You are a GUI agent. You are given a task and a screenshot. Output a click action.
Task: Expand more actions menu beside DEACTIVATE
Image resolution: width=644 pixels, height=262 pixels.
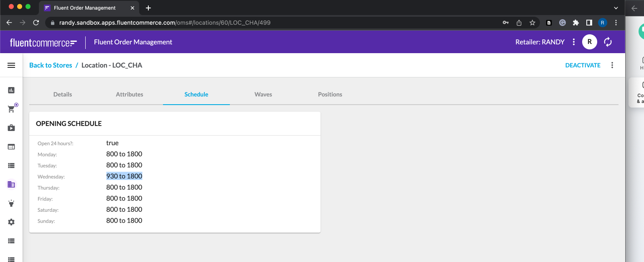[612, 65]
